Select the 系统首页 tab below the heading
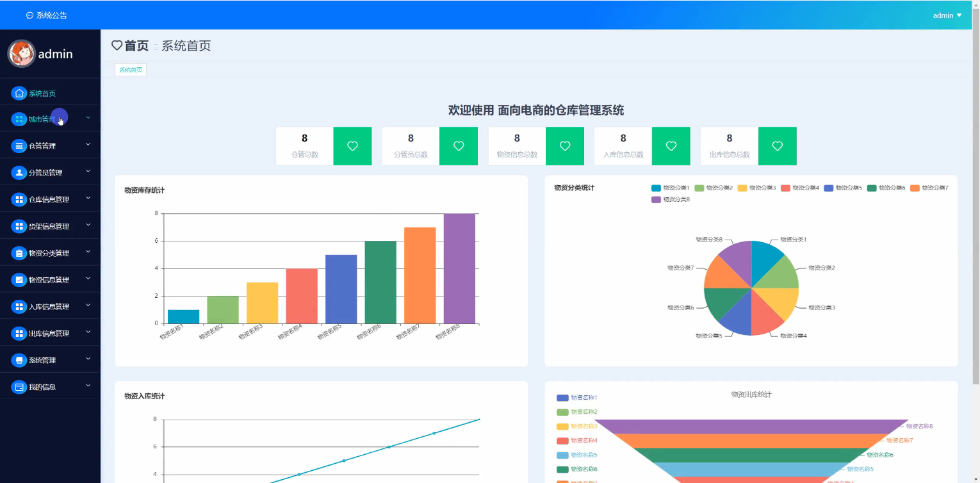The width and height of the screenshot is (980, 483). pos(131,70)
